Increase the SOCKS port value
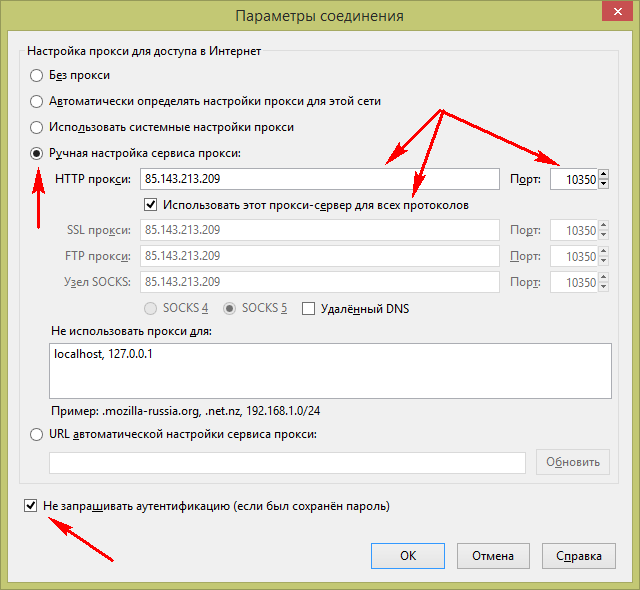Screen dimensions: 640x590 click(x=603, y=277)
